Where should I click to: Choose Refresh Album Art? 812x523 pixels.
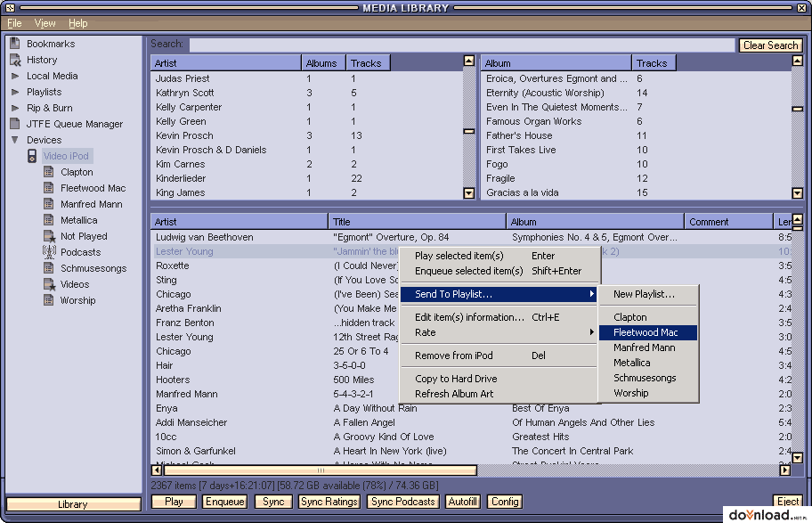[499, 394]
